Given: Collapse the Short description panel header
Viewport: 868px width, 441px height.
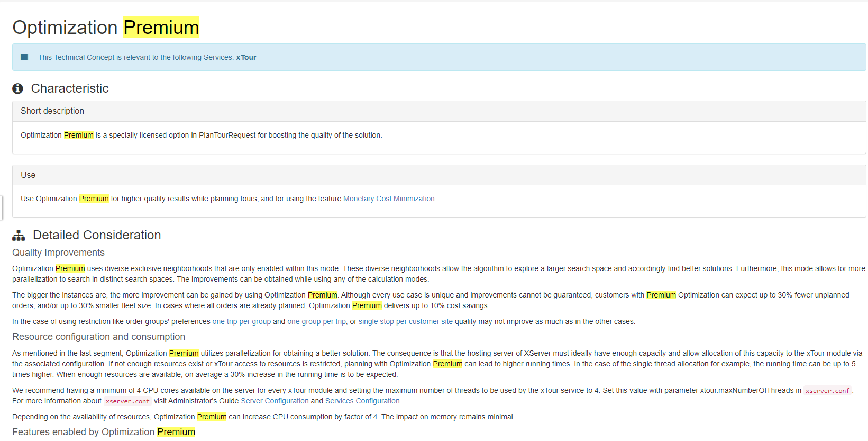Looking at the screenshot, I should coord(52,111).
